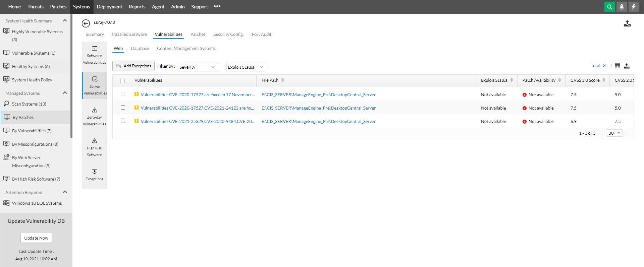Image resolution: width=644 pixels, height=267 pixels.
Task: Open the Deployment menu
Action: click(x=109, y=7)
